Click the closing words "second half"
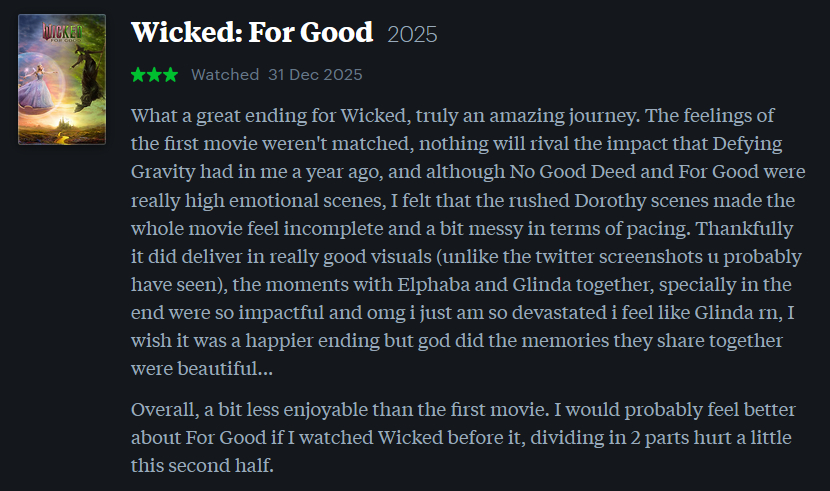 coord(228,465)
